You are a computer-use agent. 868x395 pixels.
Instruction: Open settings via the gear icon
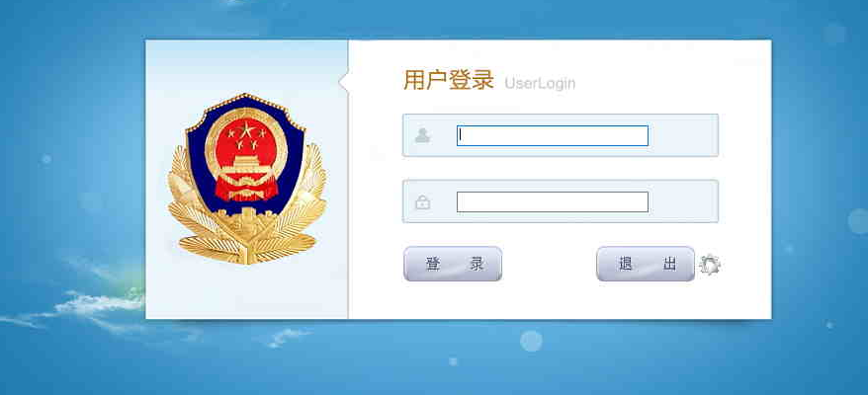click(x=710, y=265)
